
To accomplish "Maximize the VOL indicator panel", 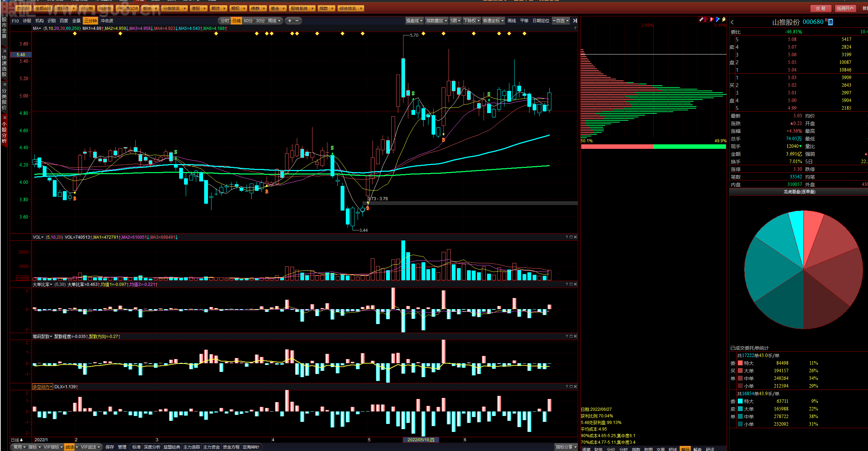I will point(571,237).
